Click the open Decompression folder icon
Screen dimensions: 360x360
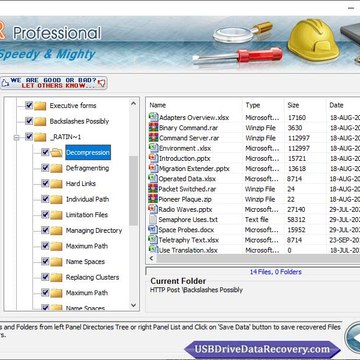[x=56, y=153]
